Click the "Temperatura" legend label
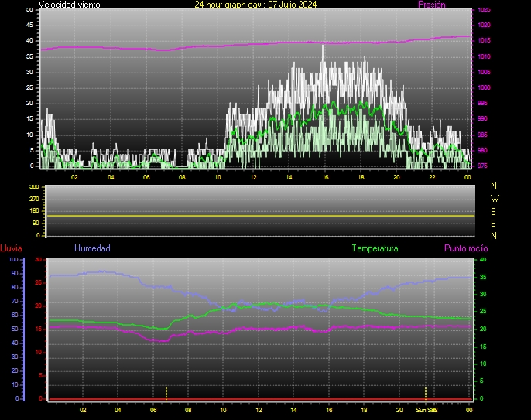This screenshot has width=531, height=420. 375,248
